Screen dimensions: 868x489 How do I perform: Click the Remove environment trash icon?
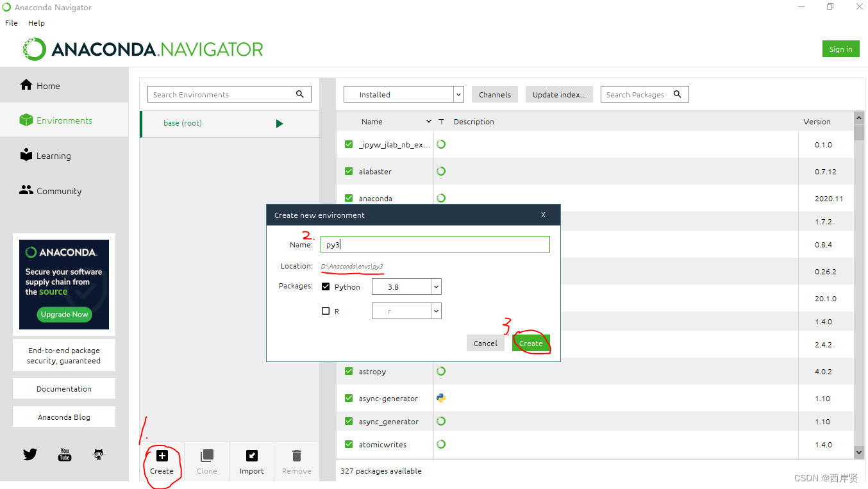(296, 456)
